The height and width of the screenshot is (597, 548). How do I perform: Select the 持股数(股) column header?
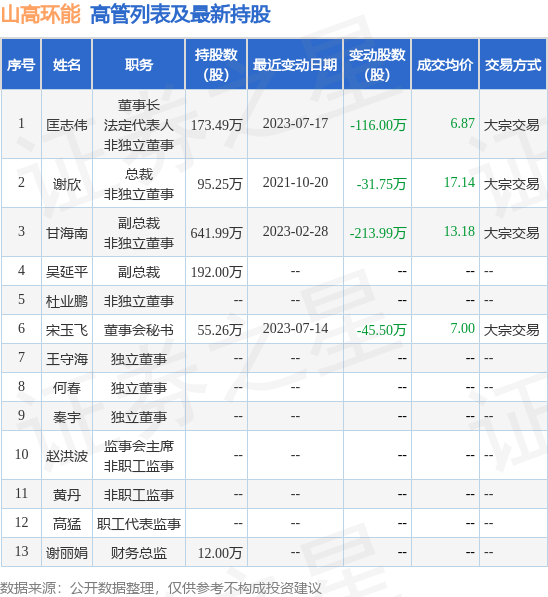(x=216, y=64)
